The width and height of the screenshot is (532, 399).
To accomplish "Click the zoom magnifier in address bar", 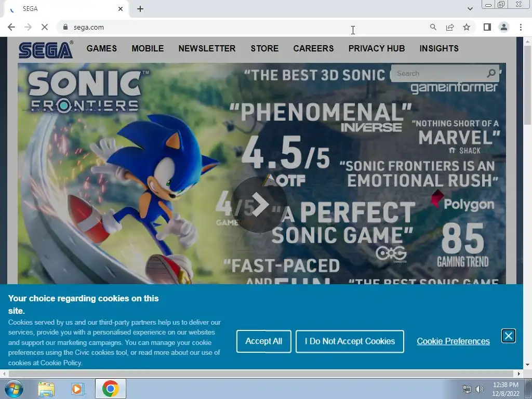I will click(x=433, y=27).
